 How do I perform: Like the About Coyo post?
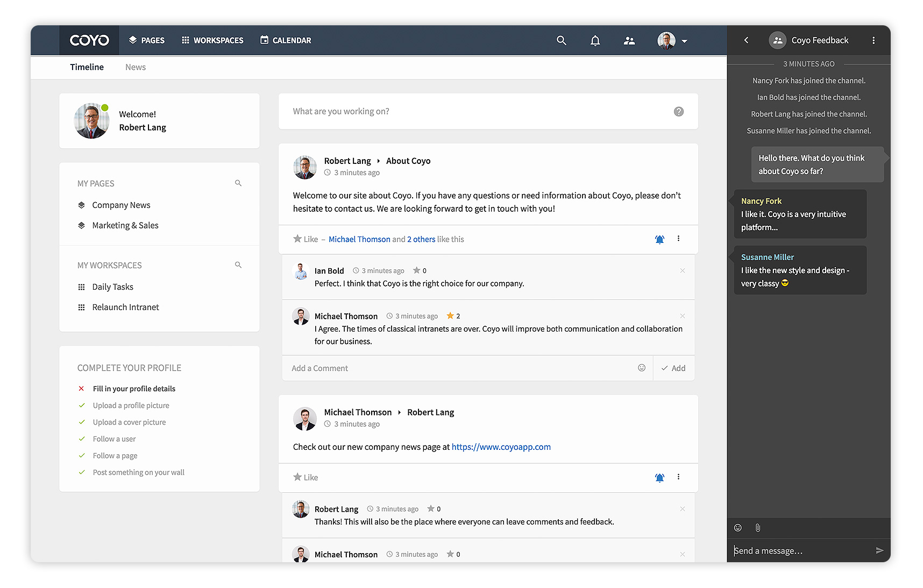tap(306, 239)
